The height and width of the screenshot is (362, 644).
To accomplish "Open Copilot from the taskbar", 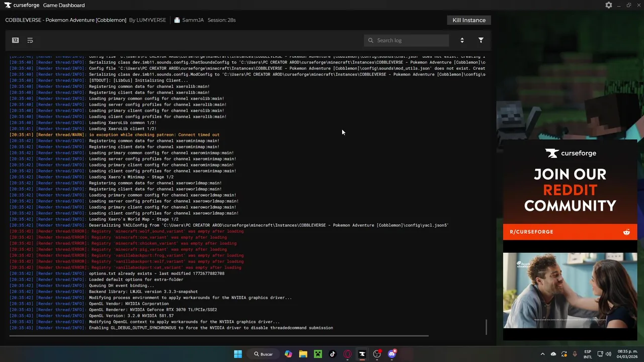I will 288,354.
